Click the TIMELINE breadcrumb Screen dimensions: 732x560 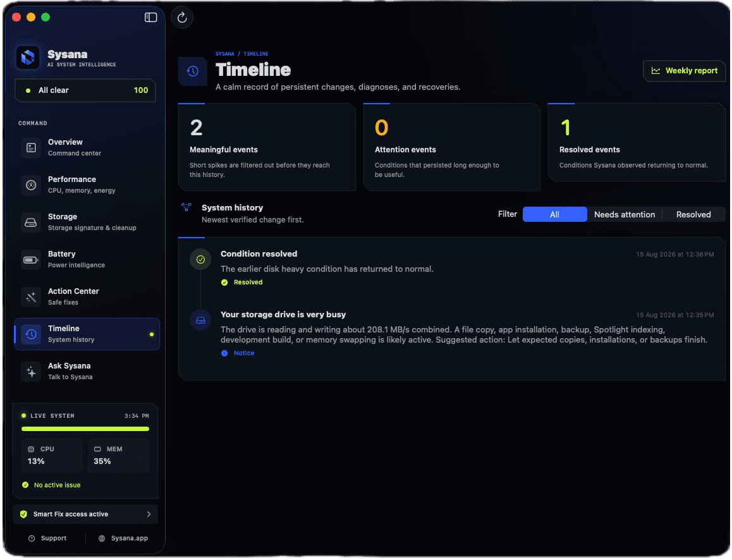256,54
